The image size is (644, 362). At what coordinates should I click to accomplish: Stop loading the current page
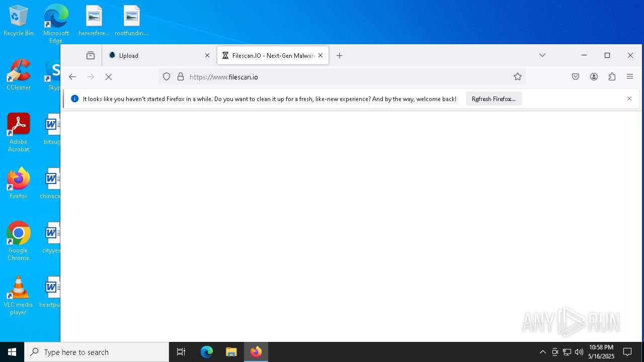[x=109, y=77]
